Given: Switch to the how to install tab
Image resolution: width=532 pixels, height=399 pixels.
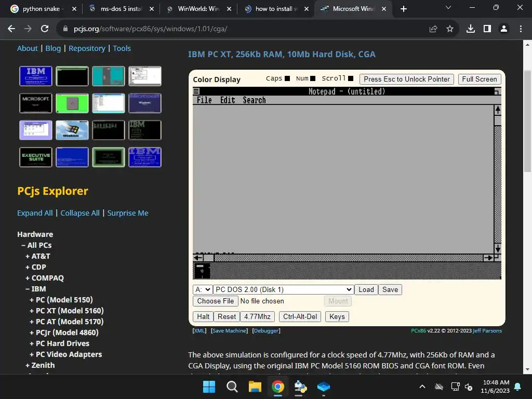Looking at the screenshot, I should coord(276,9).
